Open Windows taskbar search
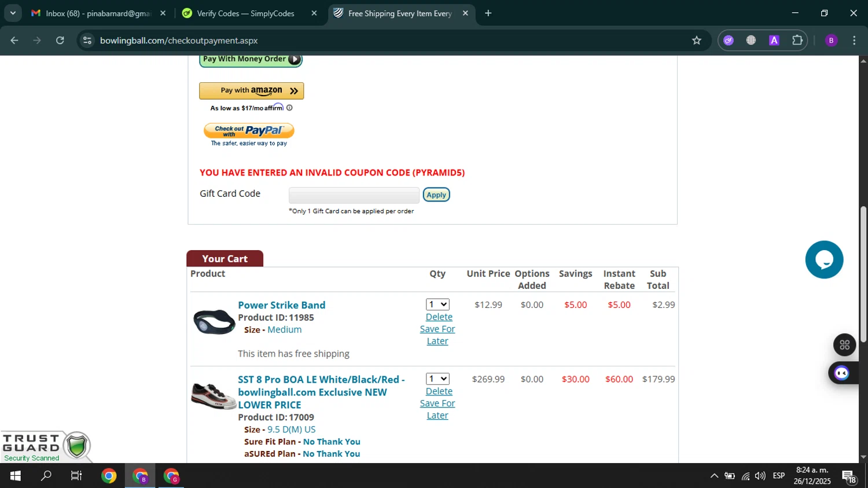 46,476
